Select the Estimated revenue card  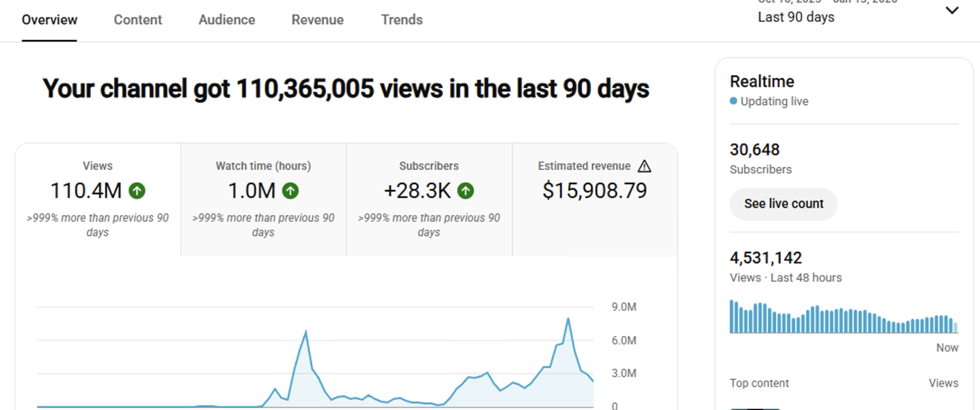coord(594,200)
